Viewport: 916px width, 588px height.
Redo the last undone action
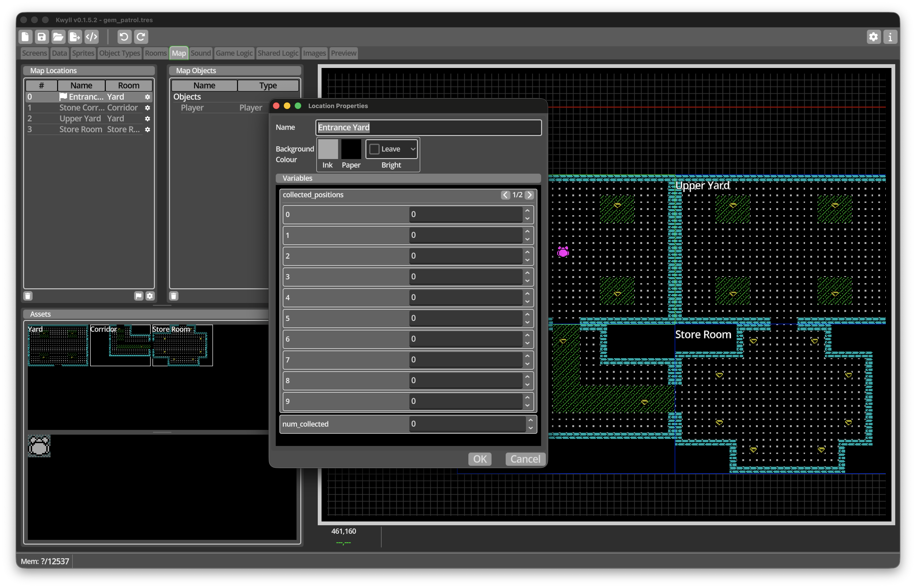141,37
